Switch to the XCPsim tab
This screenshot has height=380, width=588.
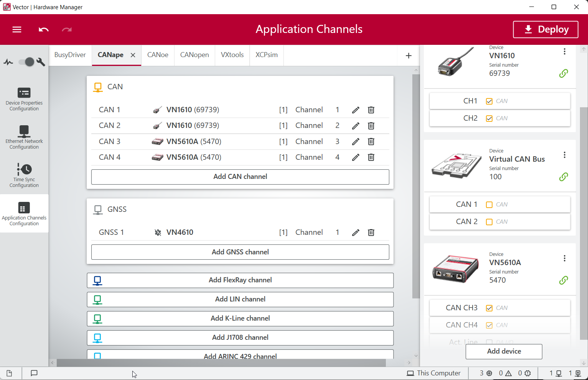(x=267, y=55)
